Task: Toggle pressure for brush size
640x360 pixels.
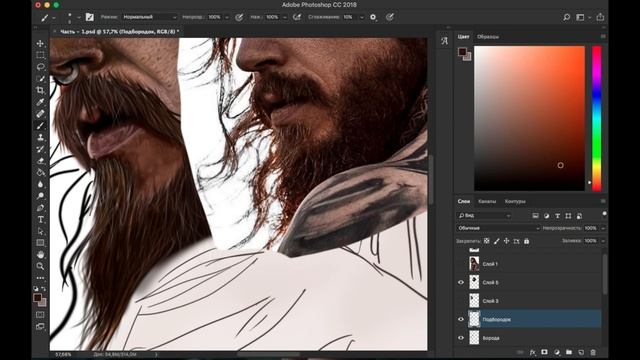Action: pyautogui.click(x=390, y=17)
